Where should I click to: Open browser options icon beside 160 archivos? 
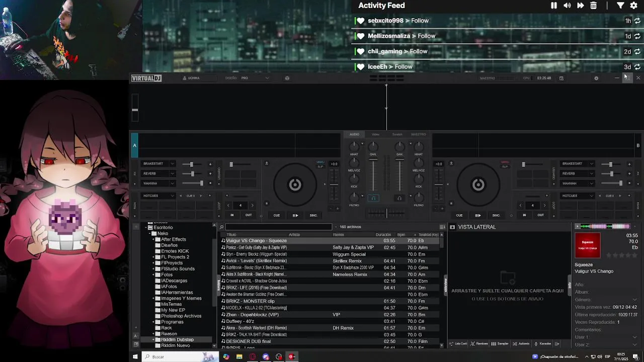(x=442, y=227)
